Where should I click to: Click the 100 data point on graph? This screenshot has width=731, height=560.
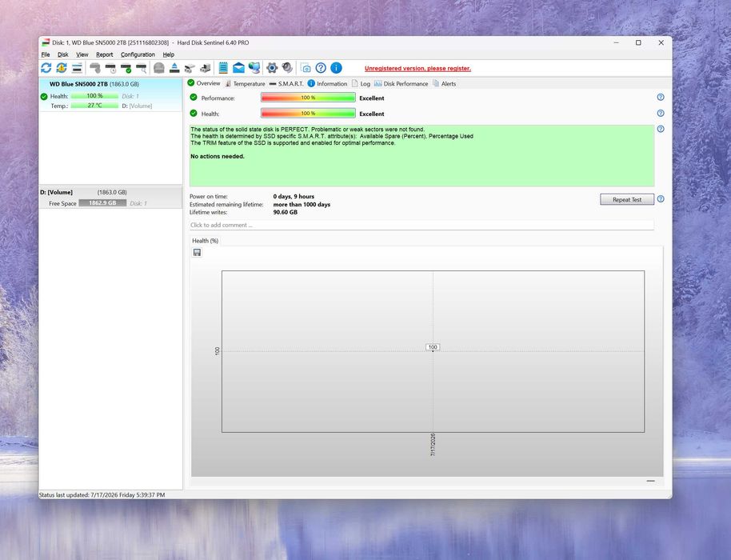pyautogui.click(x=433, y=347)
